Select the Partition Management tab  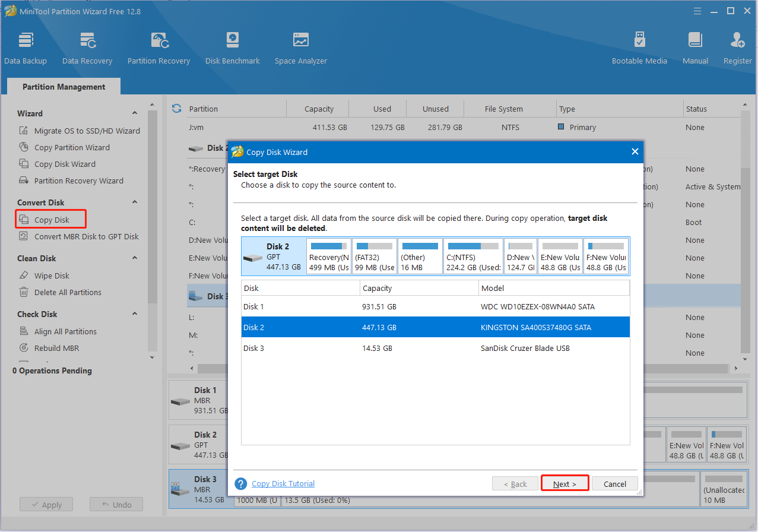tap(64, 87)
